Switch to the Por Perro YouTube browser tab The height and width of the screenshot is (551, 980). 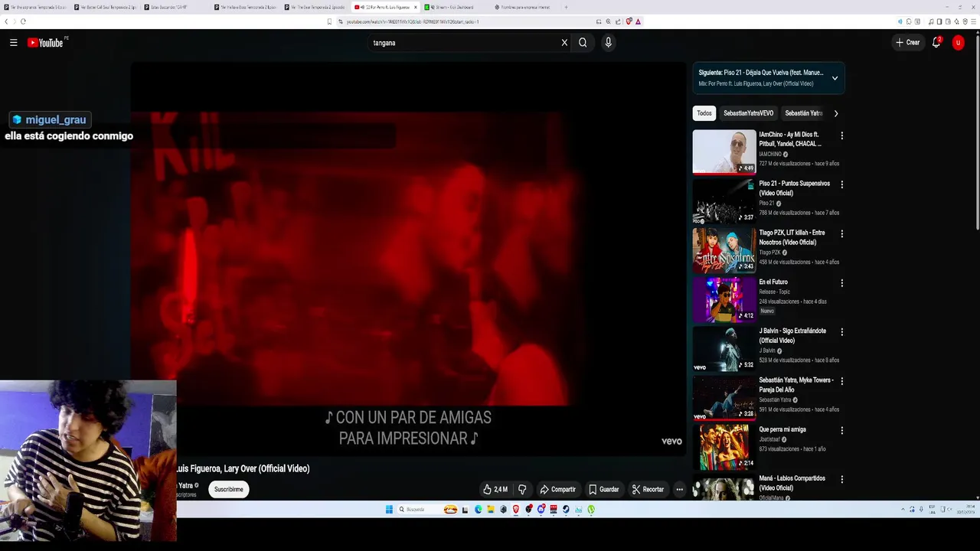tap(385, 7)
